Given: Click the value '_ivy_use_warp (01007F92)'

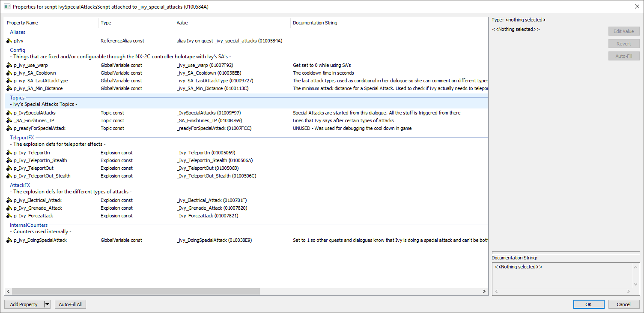Looking at the screenshot, I should coord(205,65).
